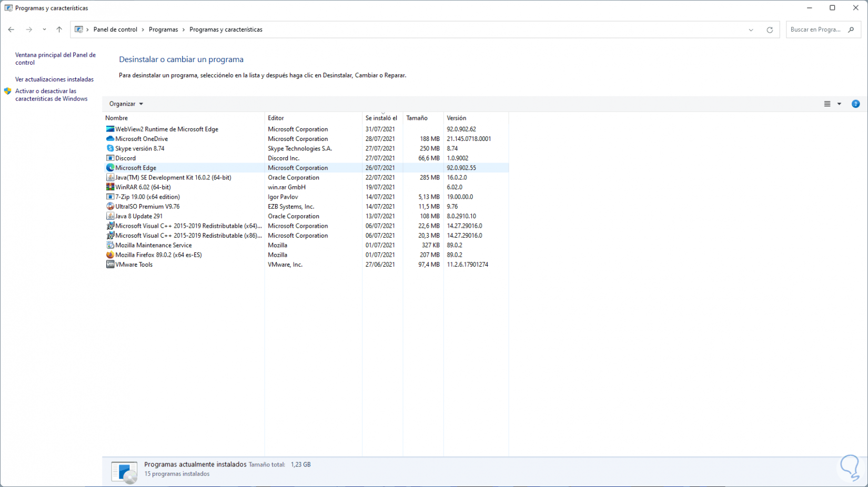Expand the chevron before Panel de control

[88, 29]
